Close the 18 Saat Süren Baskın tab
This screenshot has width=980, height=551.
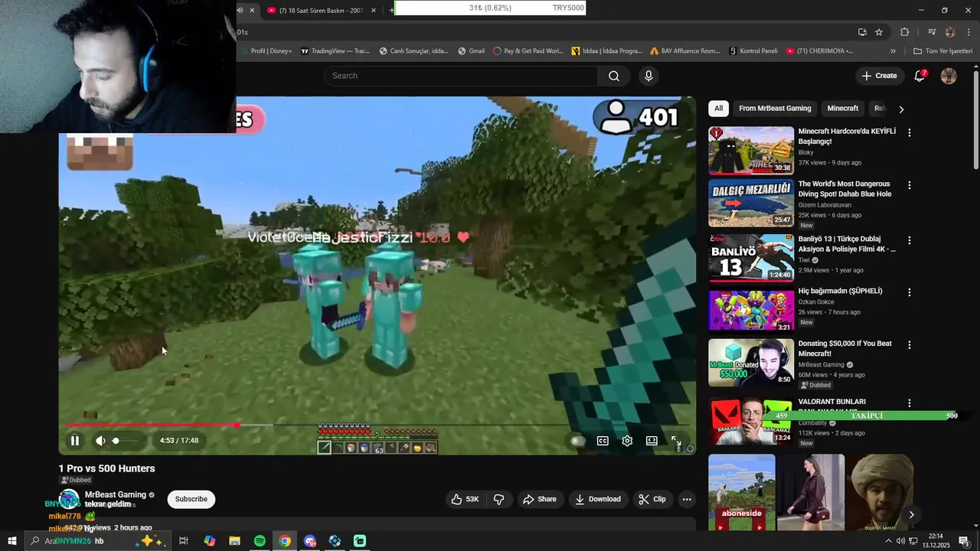373,10
